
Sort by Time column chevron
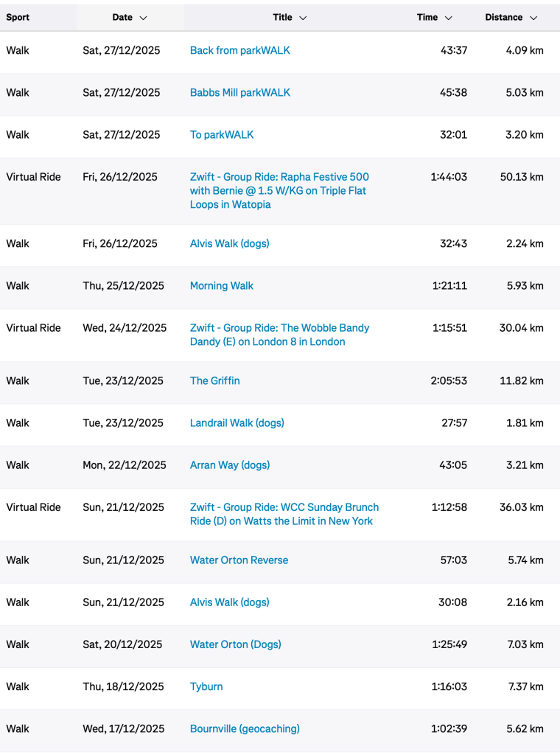tap(448, 18)
